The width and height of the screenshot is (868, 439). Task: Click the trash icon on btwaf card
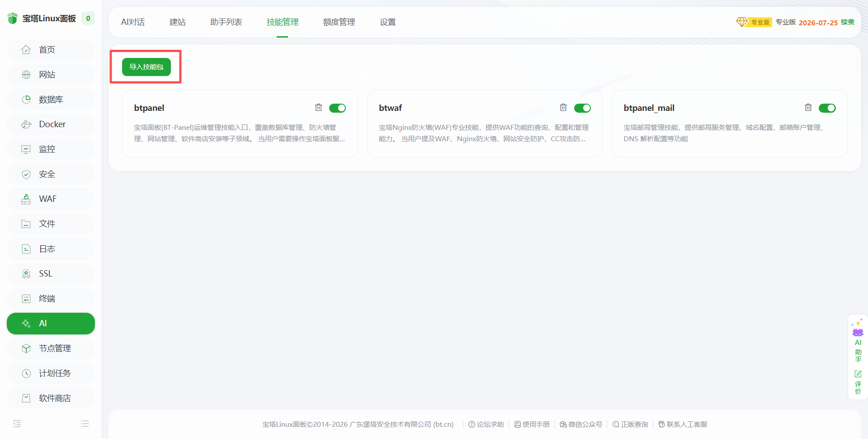pos(563,108)
